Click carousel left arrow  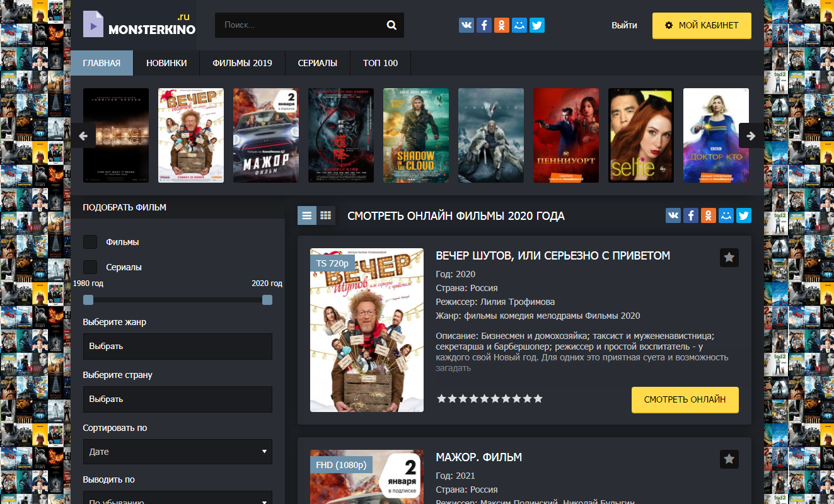(x=83, y=135)
